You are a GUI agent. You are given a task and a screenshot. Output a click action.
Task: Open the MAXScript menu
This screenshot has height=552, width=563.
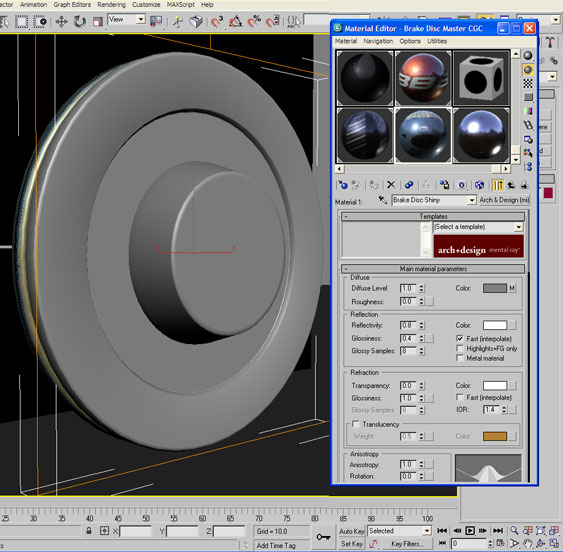pyautogui.click(x=181, y=5)
